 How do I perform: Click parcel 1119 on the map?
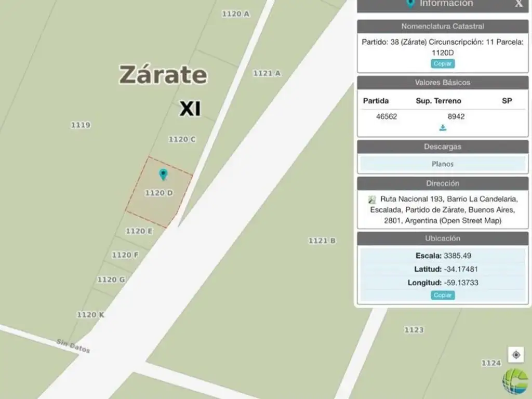(81, 125)
